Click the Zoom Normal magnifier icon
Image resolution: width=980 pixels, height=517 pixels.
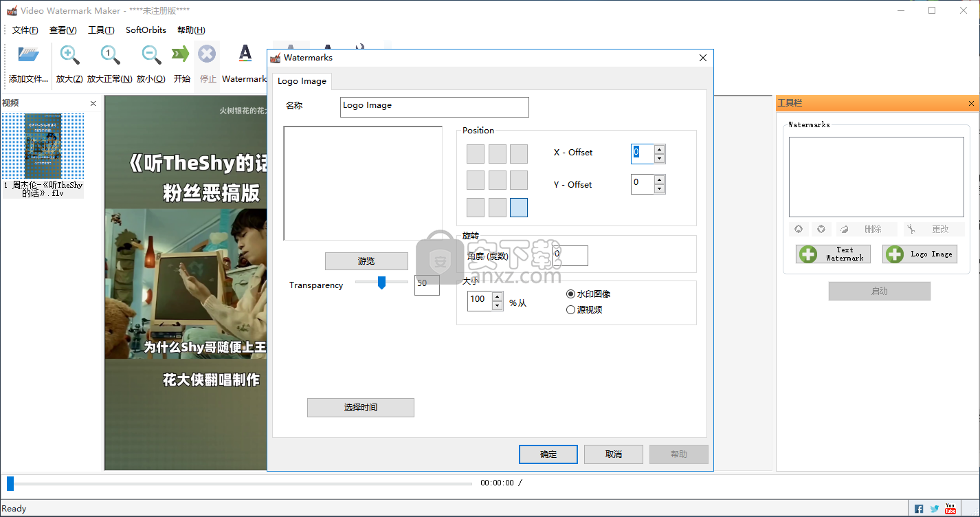pos(110,55)
